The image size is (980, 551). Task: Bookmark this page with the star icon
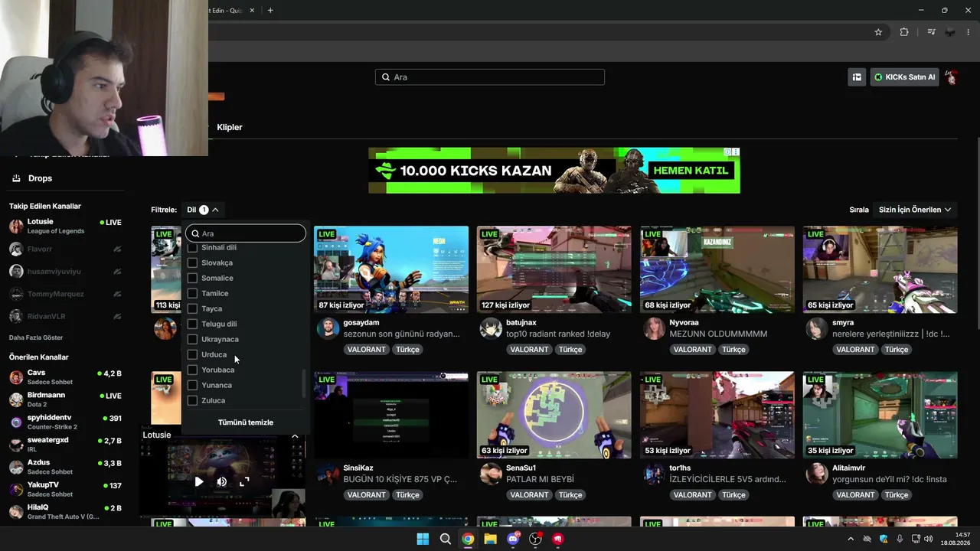[x=878, y=32]
